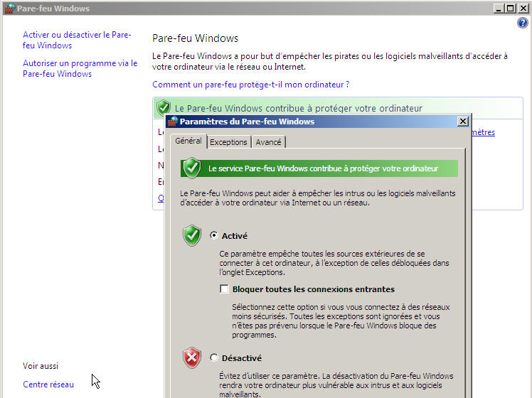Screen dimensions: 532x398
Task: Click the 'Voir aussi' label
Action: point(41,366)
